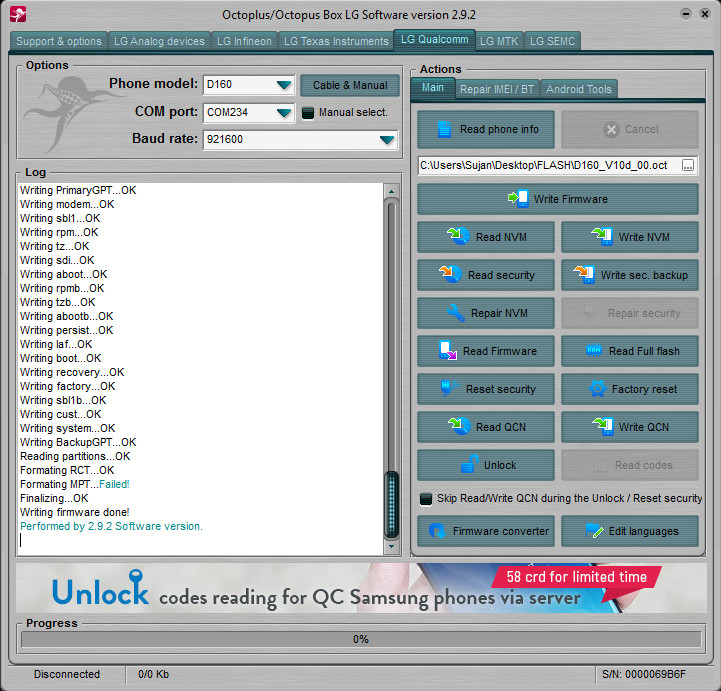Click the Writing firmware done! log line
Screen dimensions: 721x691
pyautogui.click(x=74, y=512)
